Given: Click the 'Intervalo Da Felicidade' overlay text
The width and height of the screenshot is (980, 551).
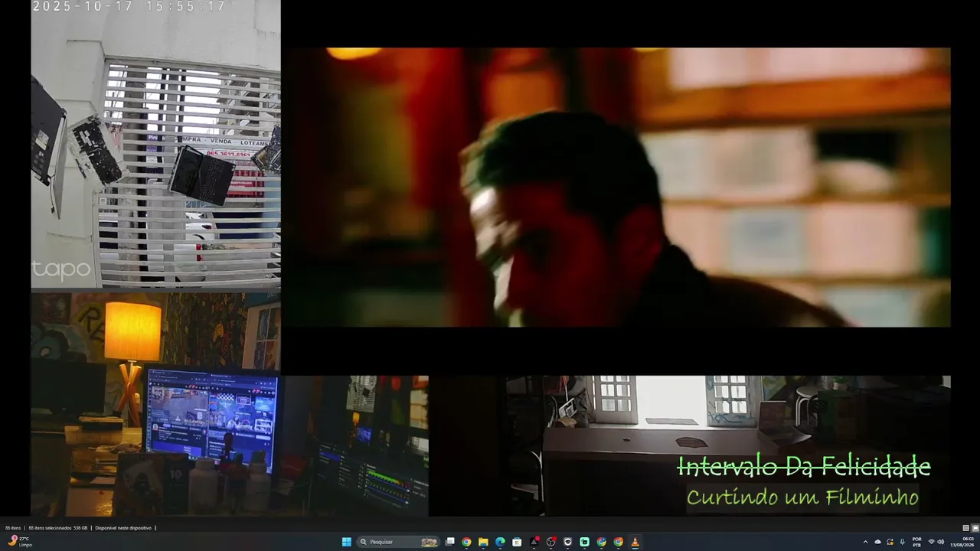Looking at the screenshot, I should pos(804,466).
